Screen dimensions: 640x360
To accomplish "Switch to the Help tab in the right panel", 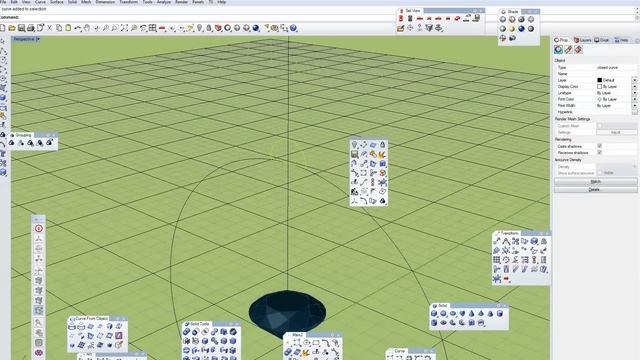I will 622,40.
